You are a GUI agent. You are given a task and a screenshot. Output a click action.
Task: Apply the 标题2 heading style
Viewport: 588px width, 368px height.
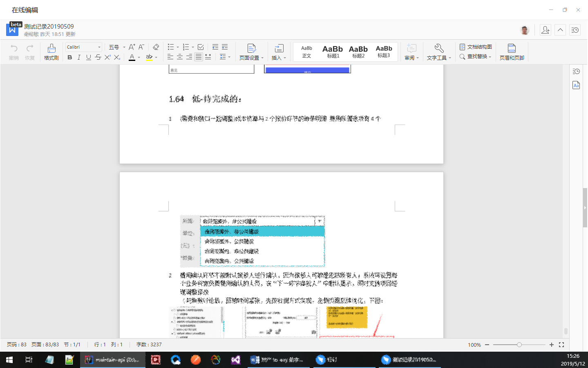pos(358,52)
